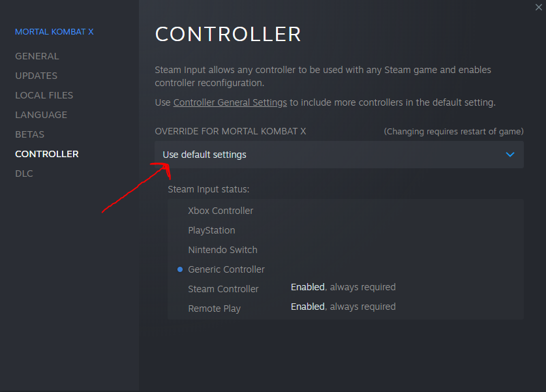Click the Nintendo Switch status row
The width and height of the screenshot is (546, 392).
[x=346, y=250]
